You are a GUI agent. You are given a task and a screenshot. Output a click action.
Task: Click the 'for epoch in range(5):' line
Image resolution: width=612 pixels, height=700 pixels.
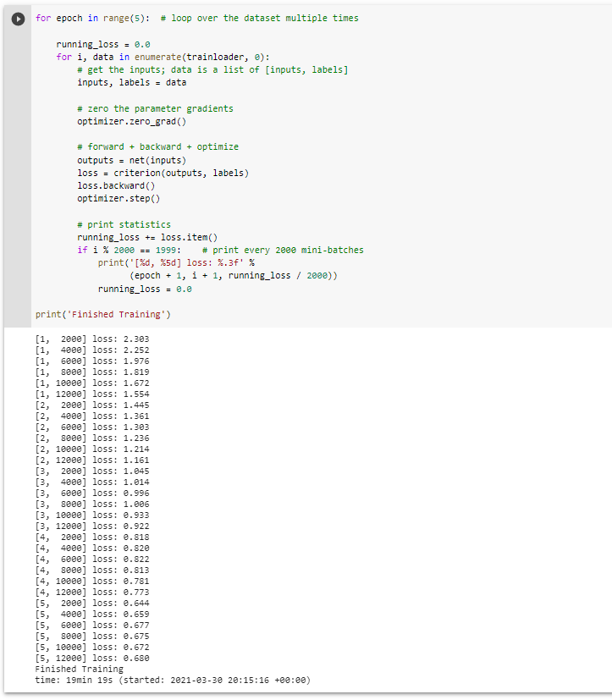coord(197,19)
